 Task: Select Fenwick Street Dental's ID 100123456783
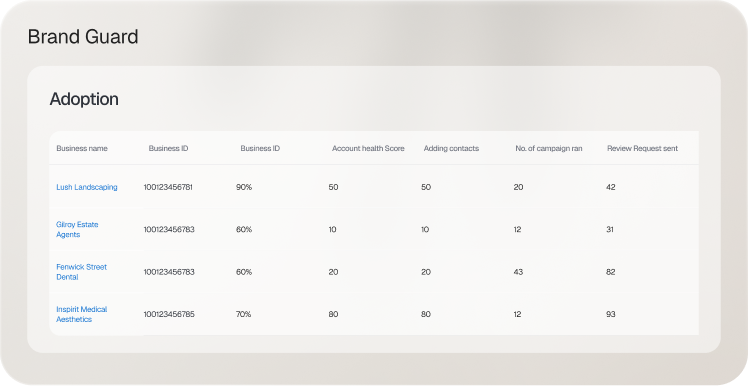pos(169,272)
